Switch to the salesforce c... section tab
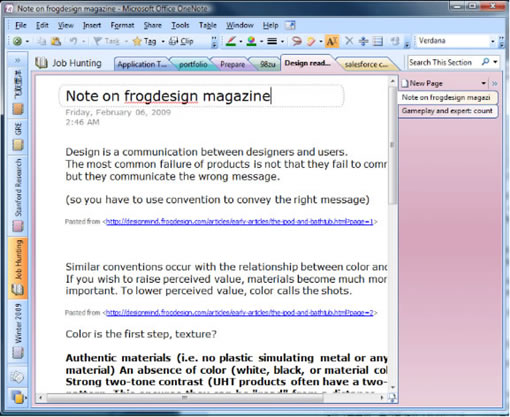 (x=366, y=64)
